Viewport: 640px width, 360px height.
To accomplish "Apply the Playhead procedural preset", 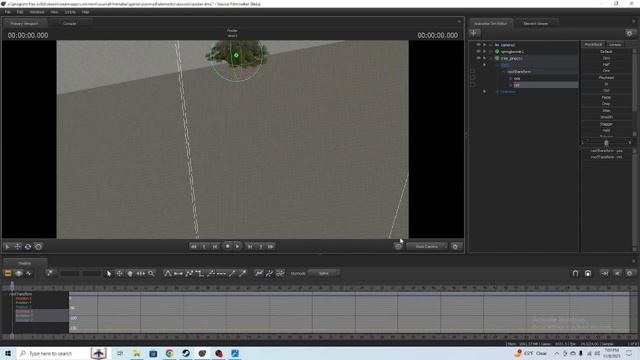I will [x=606, y=78].
